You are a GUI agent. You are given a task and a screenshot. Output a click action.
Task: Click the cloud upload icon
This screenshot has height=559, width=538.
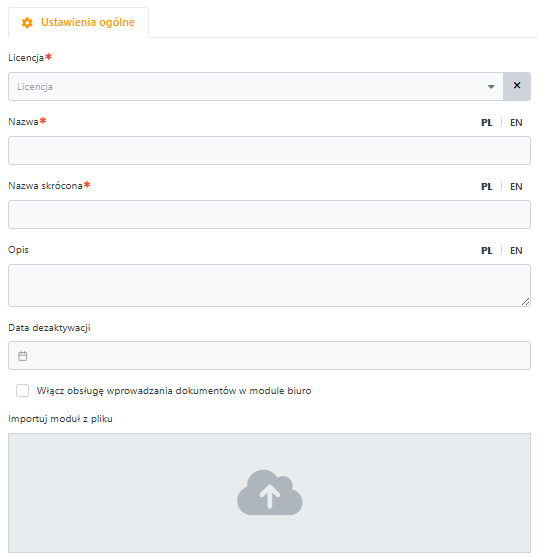(270, 493)
